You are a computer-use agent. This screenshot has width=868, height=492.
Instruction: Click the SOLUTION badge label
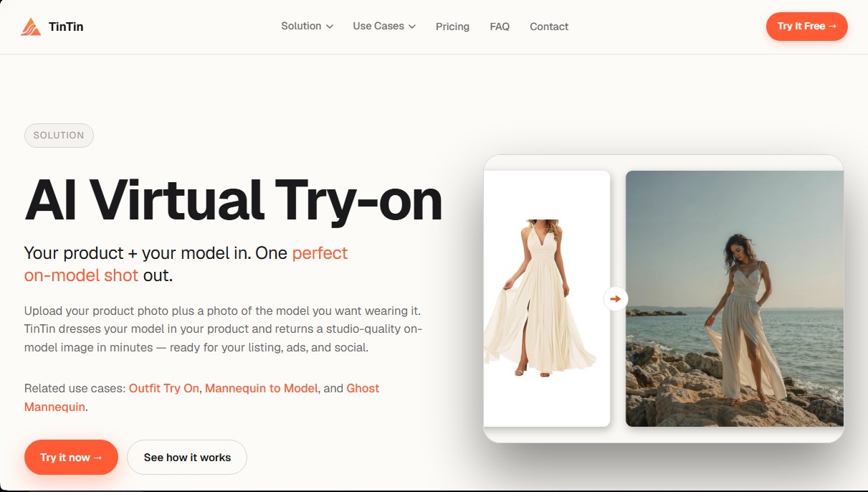tap(59, 136)
